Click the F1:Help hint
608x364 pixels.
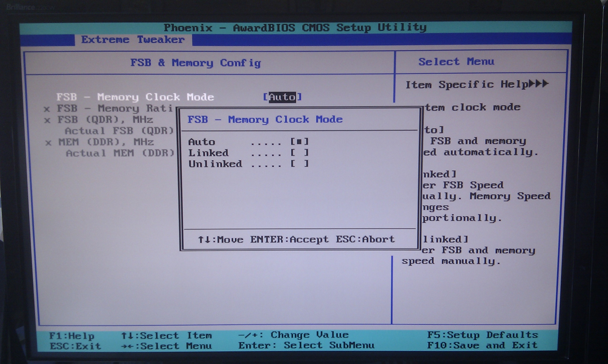(x=71, y=336)
